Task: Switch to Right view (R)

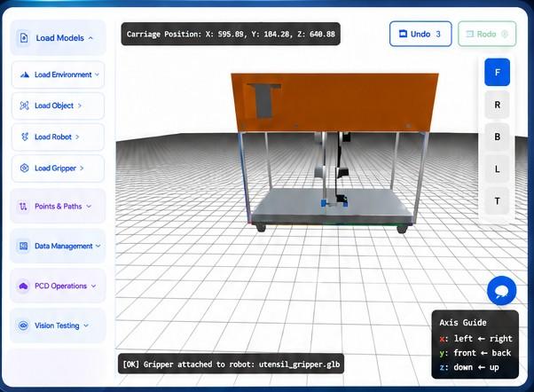Action: [498, 105]
